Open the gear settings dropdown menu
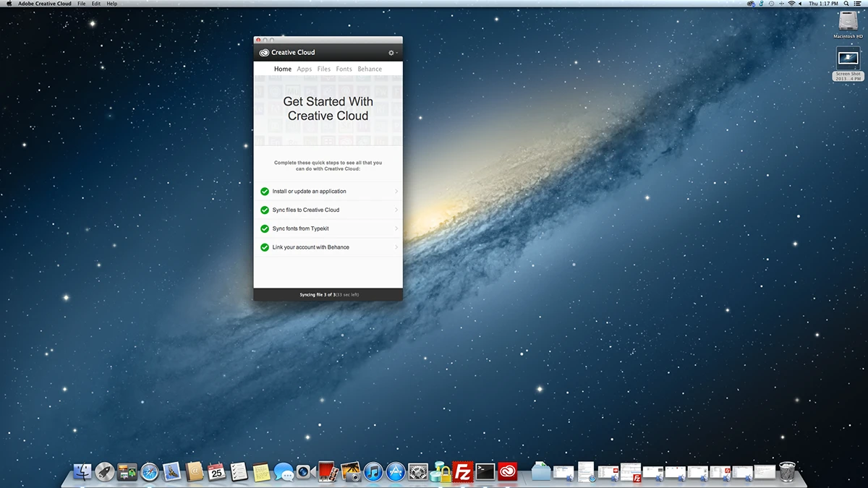Image resolution: width=868 pixels, height=488 pixels. click(x=393, y=53)
